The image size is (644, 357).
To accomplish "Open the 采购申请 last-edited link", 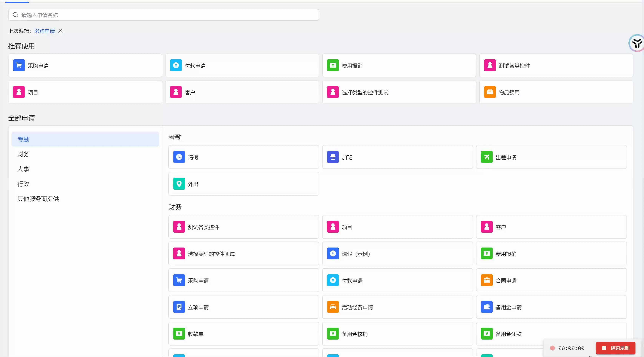I will coord(44,31).
